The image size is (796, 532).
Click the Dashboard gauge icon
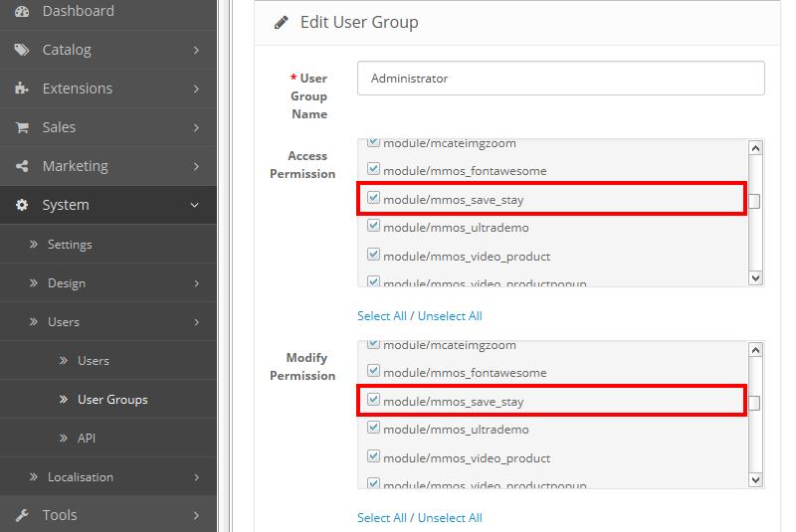click(x=22, y=11)
